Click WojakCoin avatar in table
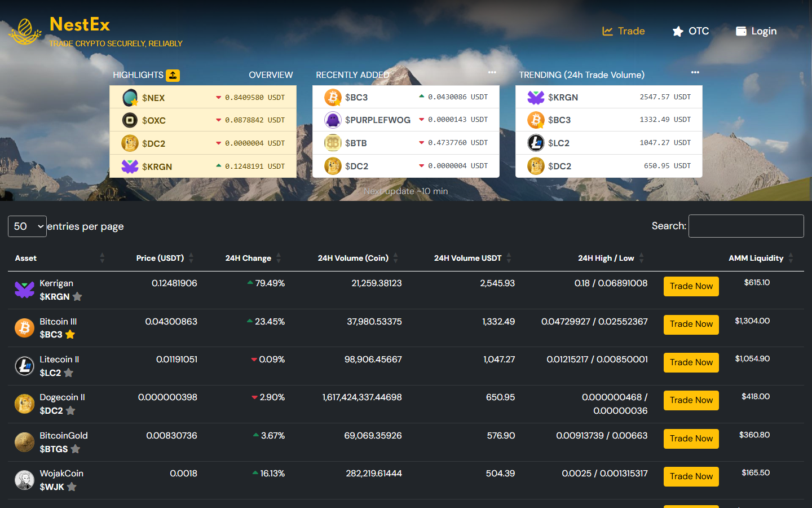812x508 pixels. click(24, 480)
